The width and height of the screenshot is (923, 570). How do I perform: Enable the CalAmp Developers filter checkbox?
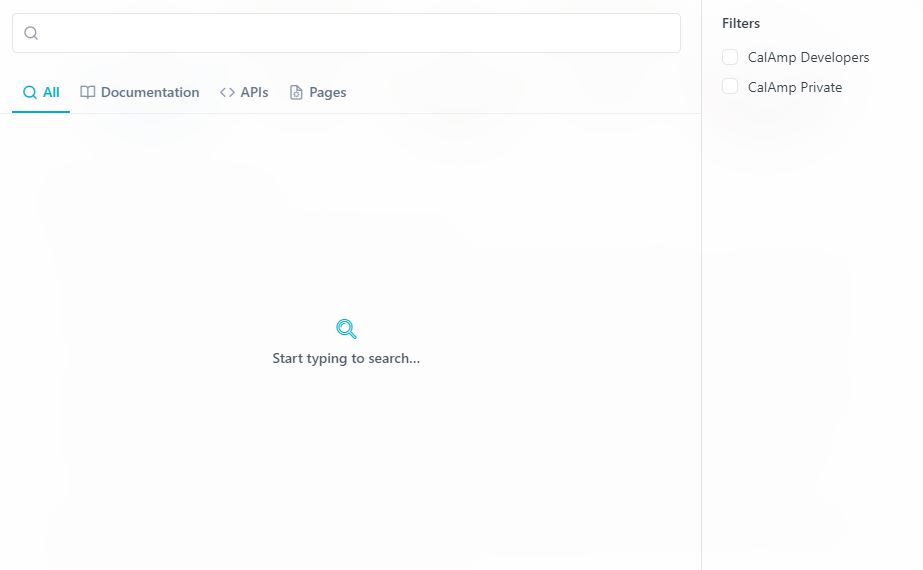(x=730, y=57)
